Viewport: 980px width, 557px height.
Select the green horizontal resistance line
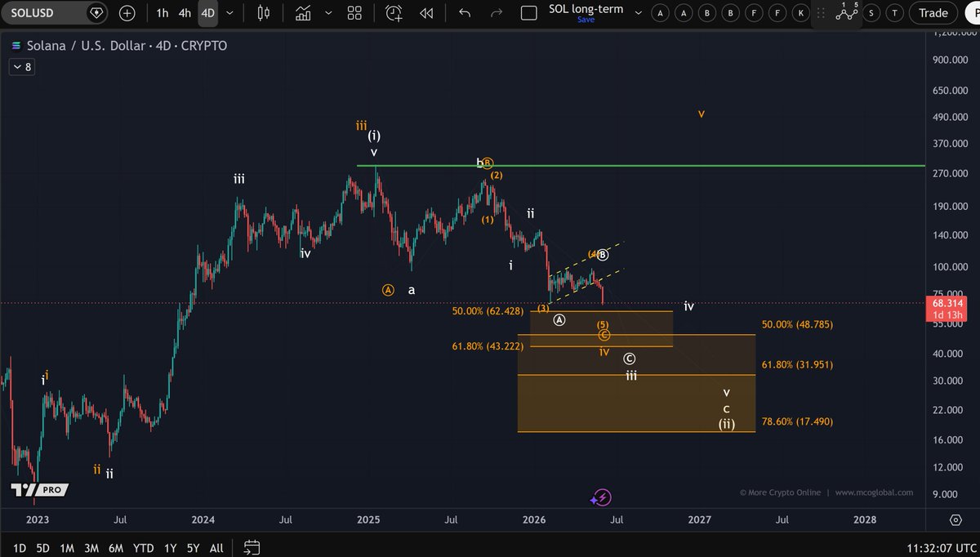(640, 166)
